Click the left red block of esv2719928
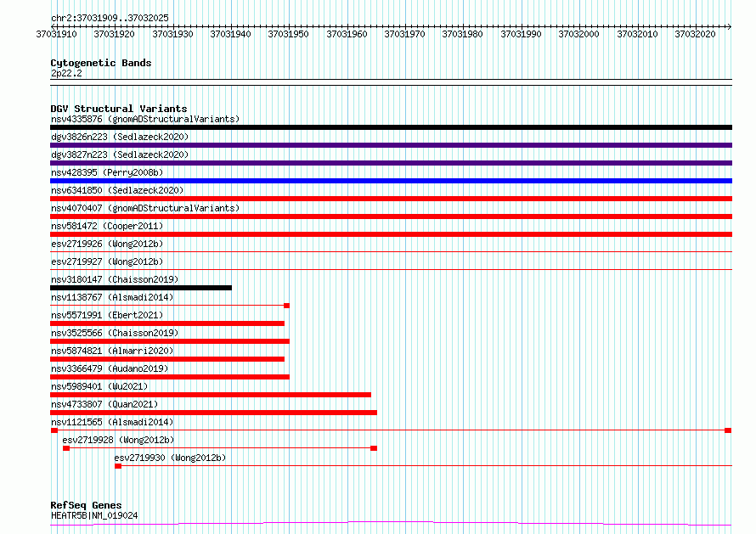 click(x=66, y=448)
